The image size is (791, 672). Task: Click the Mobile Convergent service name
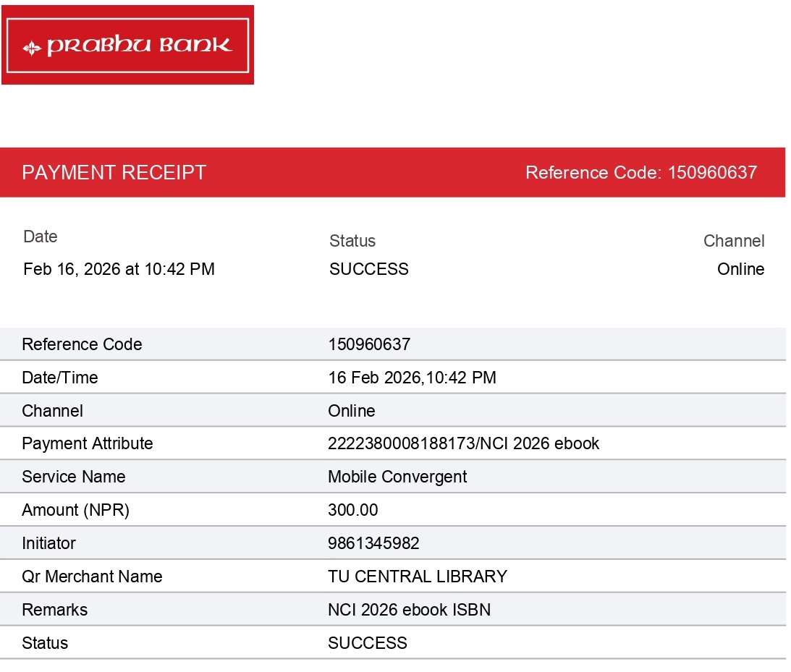click(x=397, y=477)
